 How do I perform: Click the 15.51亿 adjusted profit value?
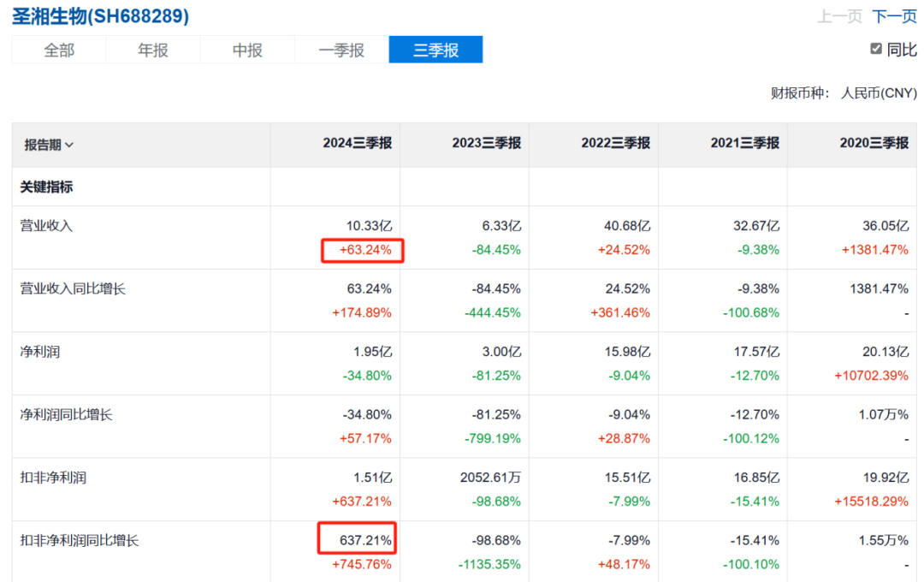(627, 478)
